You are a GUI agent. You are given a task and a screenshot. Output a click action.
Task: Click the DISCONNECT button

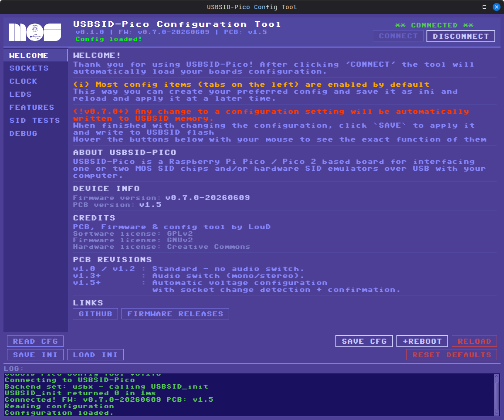(460, 36)
